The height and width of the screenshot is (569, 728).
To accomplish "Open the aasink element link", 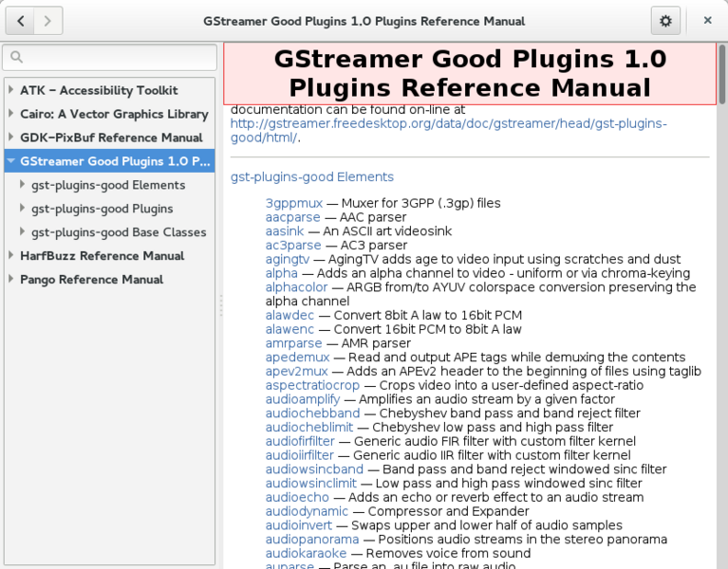I will 285,231.
